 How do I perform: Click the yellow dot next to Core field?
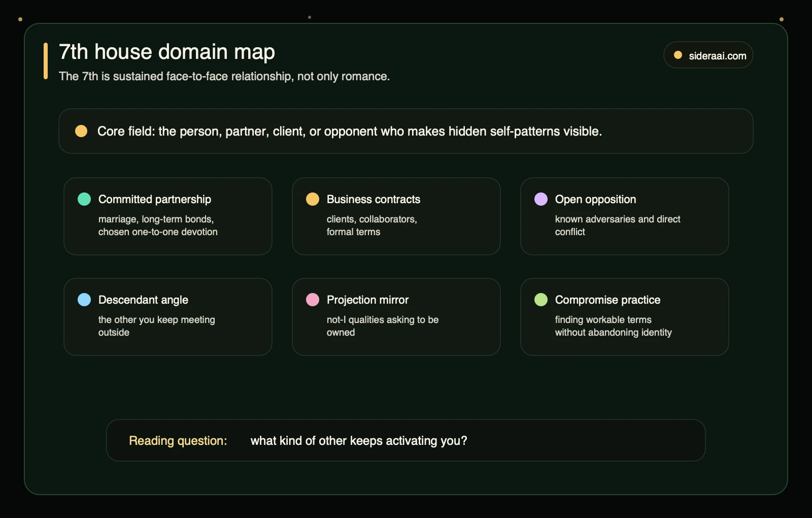[81, 131]
